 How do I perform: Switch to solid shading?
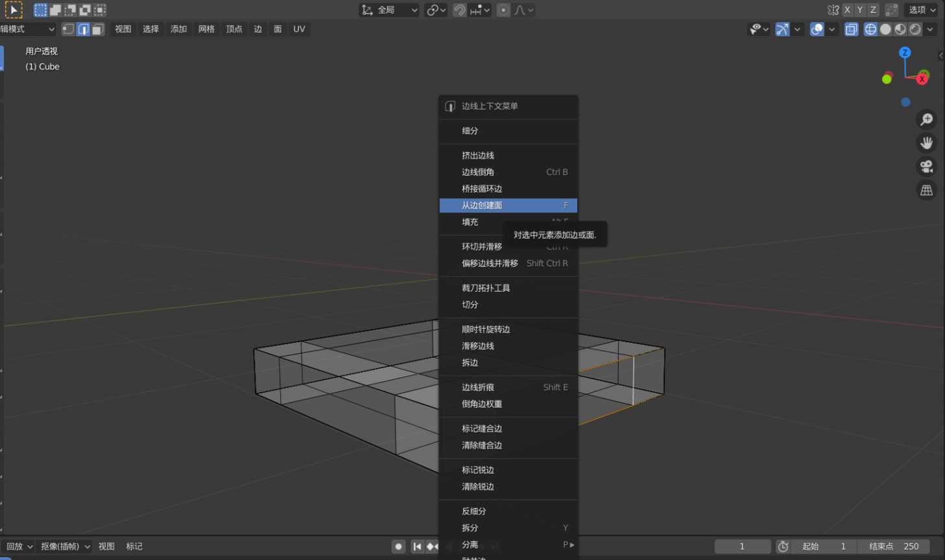885,29
